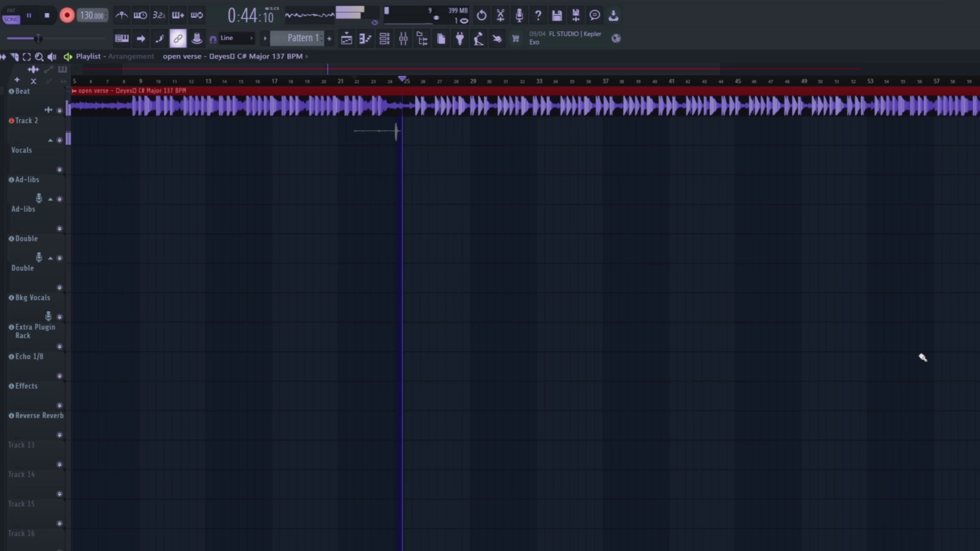
Task: Open the tempo tapper icon
Action: coord(479,39)
